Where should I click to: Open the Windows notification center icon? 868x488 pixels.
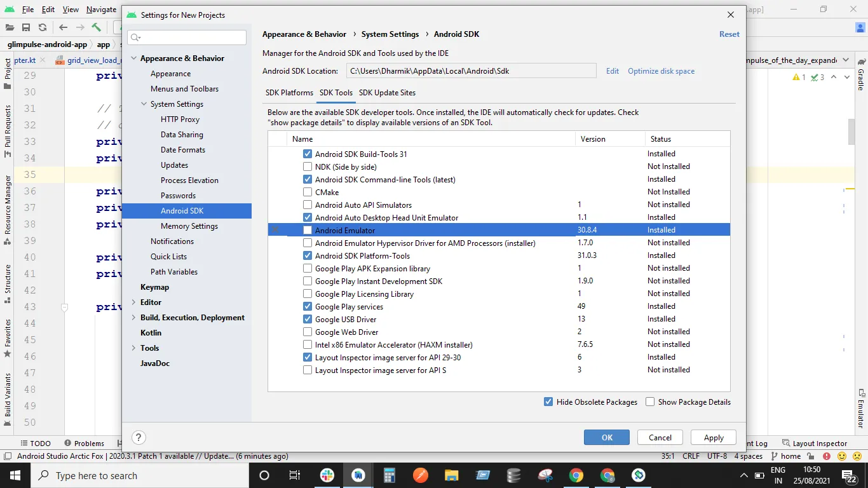(850, 476)
